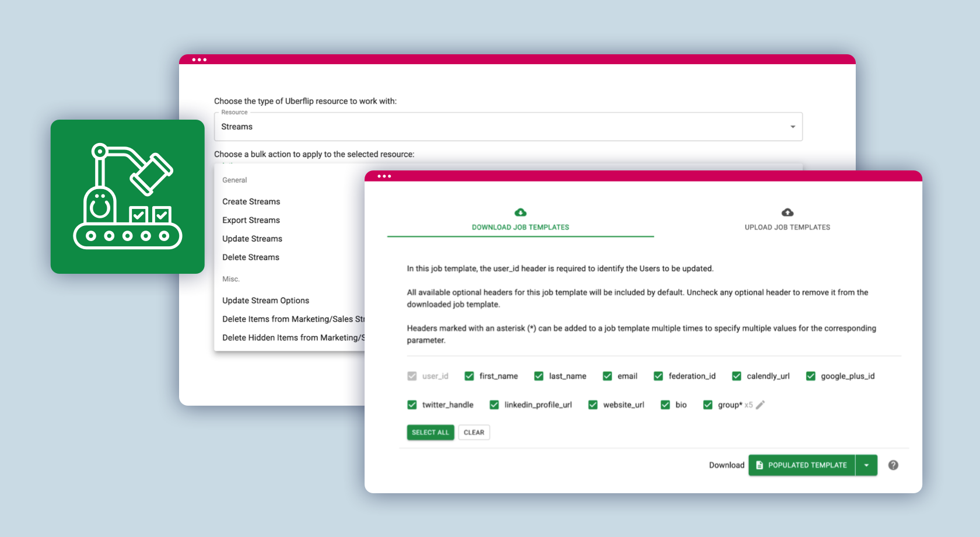980x537 pixels.
Task: Open the Download Job Templates tab
Action: tap(520, 227)
